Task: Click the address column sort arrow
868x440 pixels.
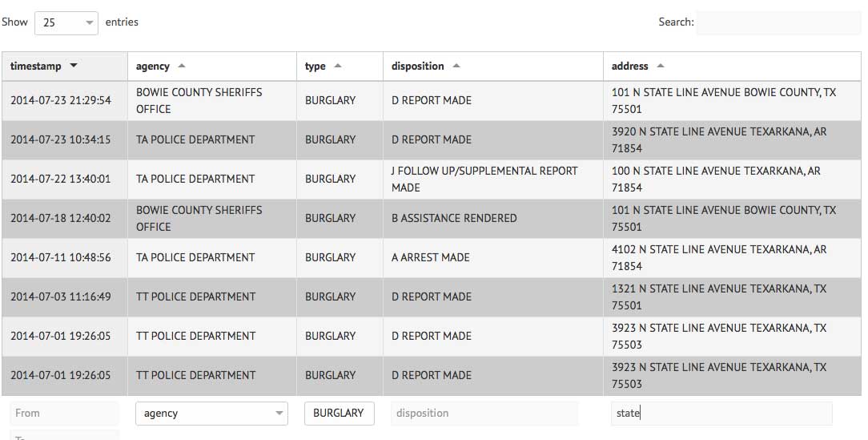Action: coord(661,66)
